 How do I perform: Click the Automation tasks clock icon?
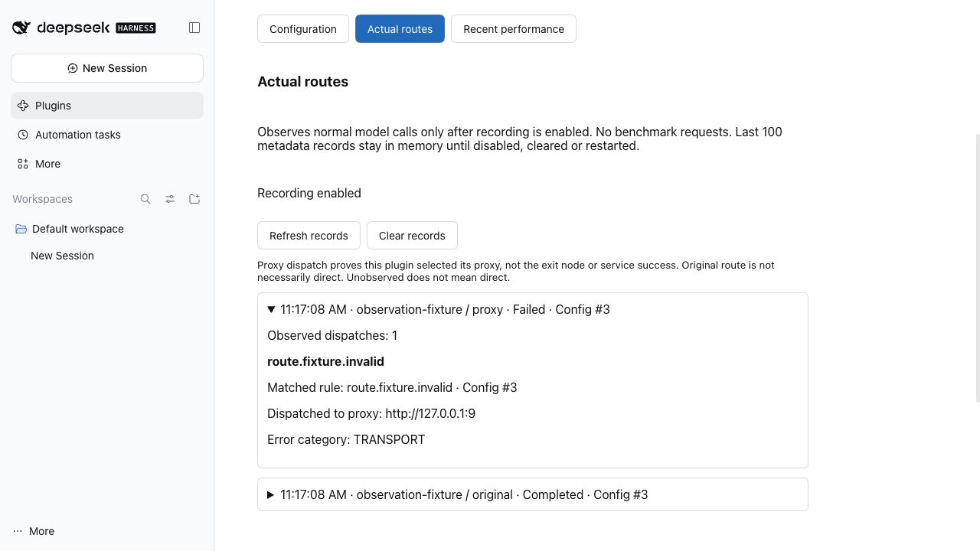click(23, 135)
